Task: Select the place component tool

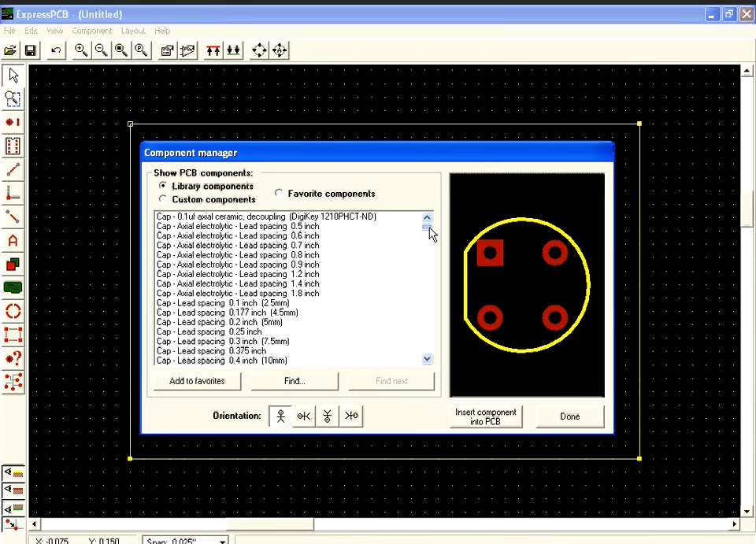Action: (12, 146)
